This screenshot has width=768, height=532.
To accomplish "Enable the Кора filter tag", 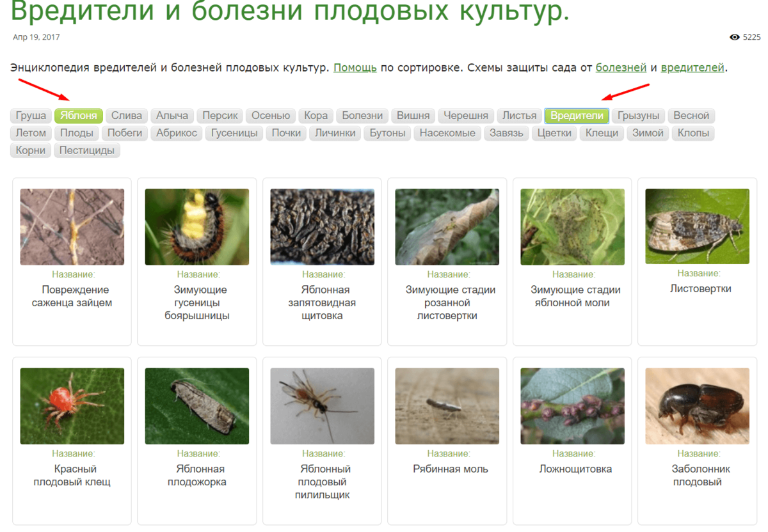I will pyautogui.click(x=316, y=116).
